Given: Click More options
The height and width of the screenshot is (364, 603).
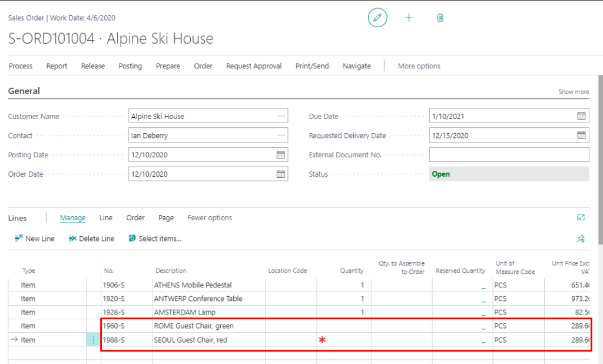Looking at the screenshot, I should (x=419, y=66).
